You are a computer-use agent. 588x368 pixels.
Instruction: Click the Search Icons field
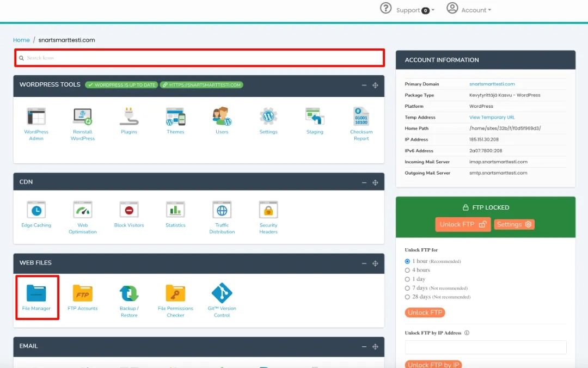(199, 58)
